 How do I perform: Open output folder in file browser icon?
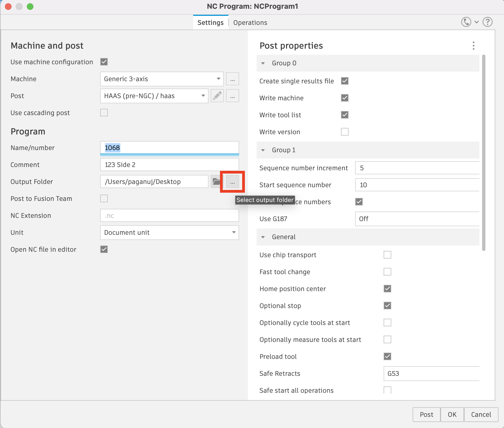coord(216,182)
